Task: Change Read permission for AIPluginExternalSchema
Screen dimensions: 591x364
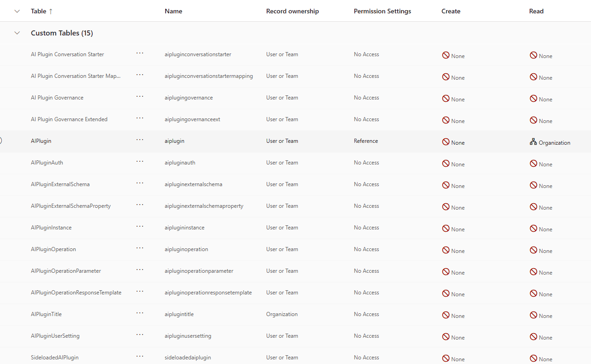Action: tap(541, 186)
